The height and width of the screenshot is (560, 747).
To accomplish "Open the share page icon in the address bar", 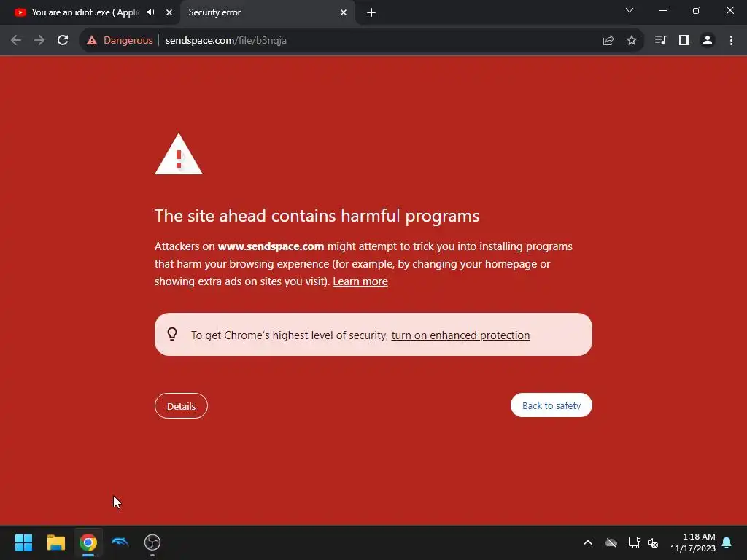I will click(608, 41).
